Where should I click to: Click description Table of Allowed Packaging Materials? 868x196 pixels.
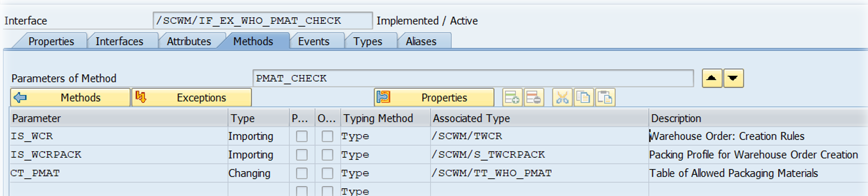pos(734,173)
